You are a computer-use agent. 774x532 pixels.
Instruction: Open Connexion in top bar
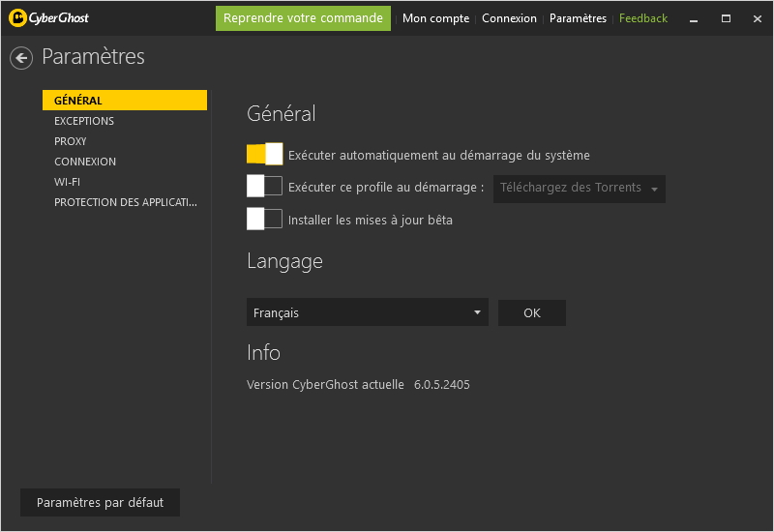509,18
